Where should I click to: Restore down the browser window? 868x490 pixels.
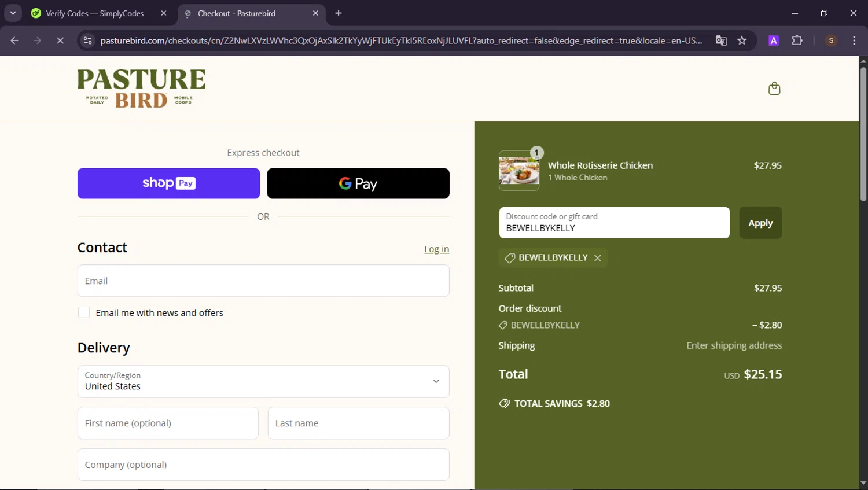click(824, 13)
